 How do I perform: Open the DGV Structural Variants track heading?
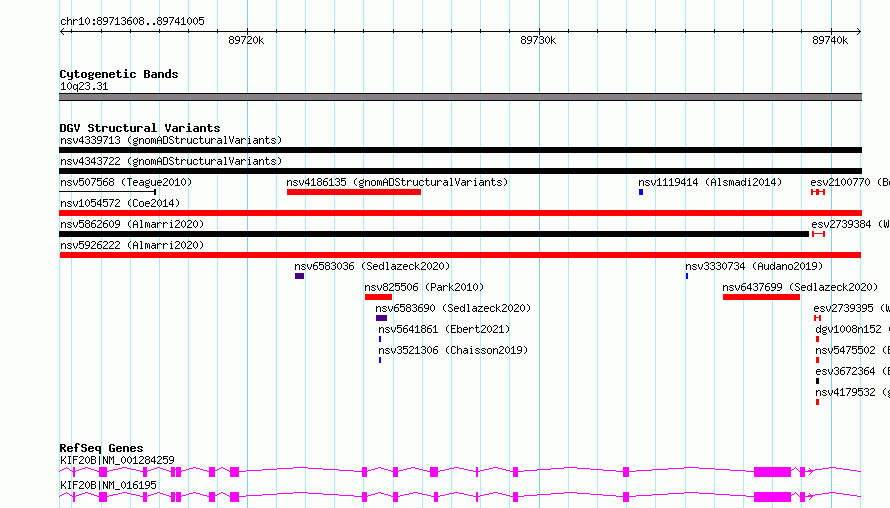point(140,128)
